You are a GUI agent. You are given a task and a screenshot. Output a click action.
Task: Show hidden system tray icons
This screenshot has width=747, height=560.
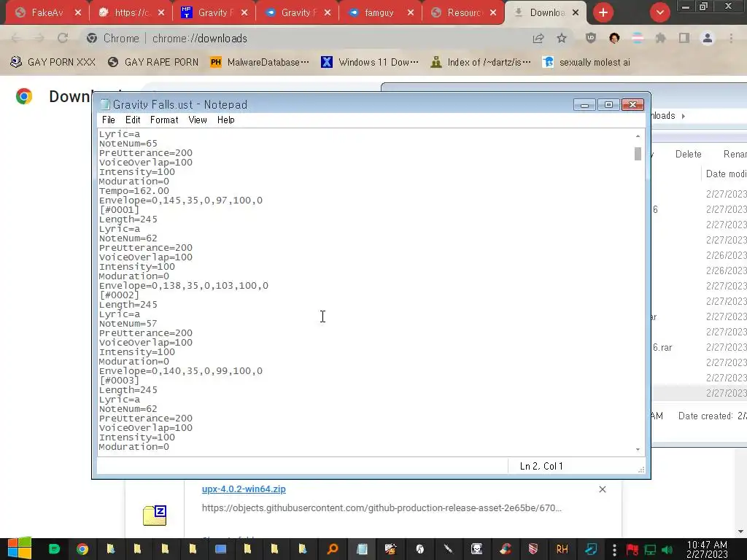tap(614, 550)
